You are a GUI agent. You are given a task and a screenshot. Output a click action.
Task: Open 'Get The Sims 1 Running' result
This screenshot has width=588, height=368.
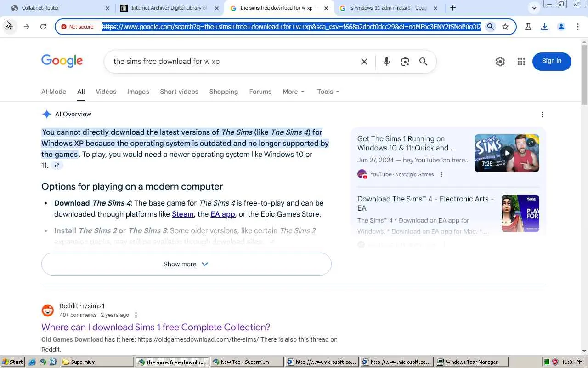(407, 143)
